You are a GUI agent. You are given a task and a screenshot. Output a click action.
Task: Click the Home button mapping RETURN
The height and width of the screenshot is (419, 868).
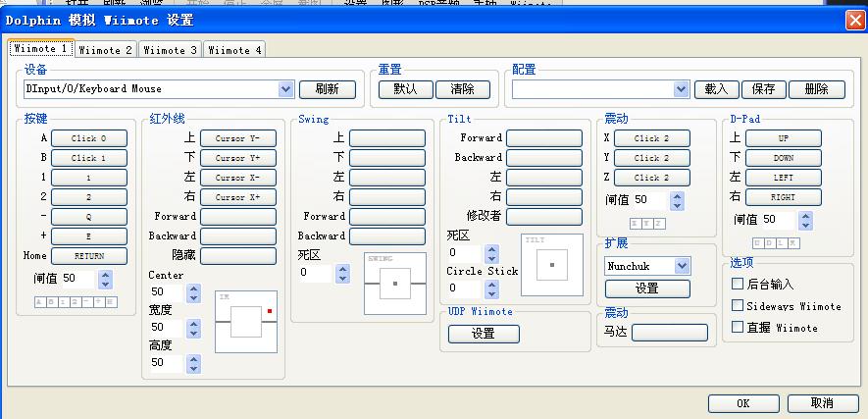pos(89,256)
